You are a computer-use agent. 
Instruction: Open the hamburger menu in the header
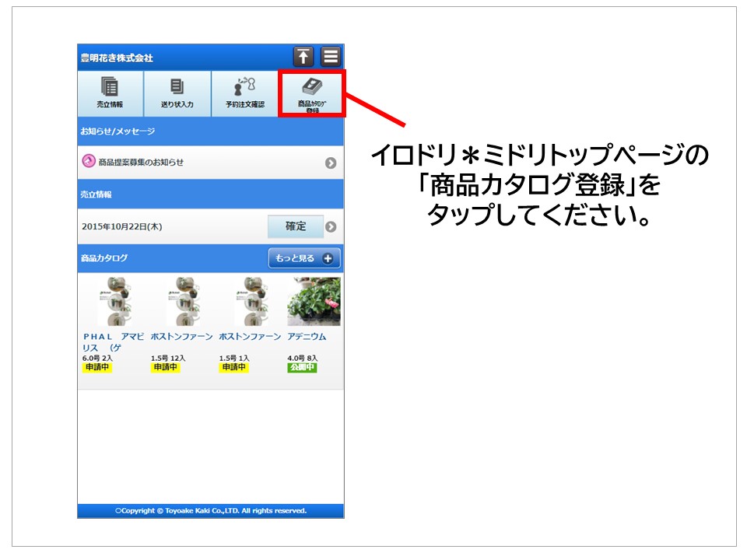tap(331, 57)
